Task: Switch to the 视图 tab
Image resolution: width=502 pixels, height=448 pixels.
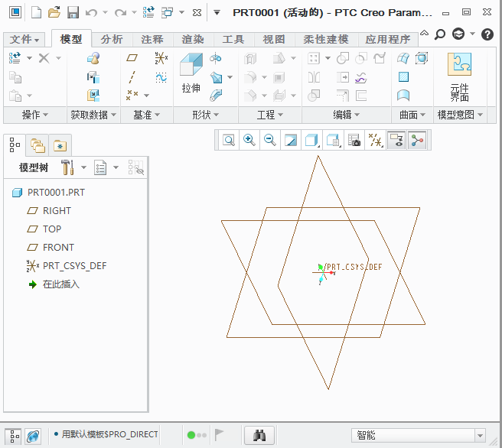Action: click(x=274, y=40)
